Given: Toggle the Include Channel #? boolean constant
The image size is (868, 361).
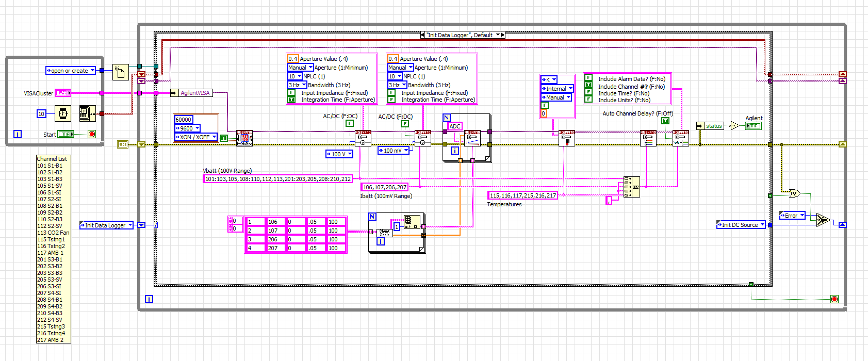Looking at the screenshot, I should pyautogui.click(x=588, y=85).
